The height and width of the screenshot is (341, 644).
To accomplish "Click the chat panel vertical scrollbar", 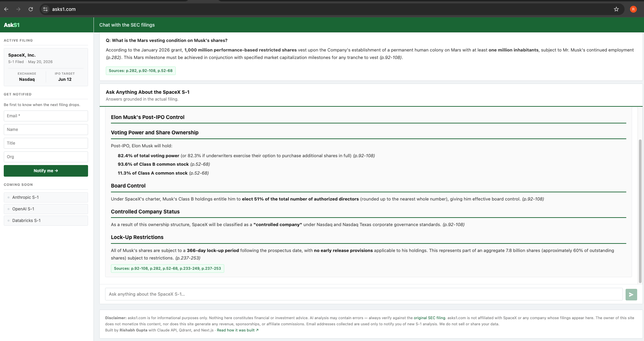I will [x=640, y=211].
